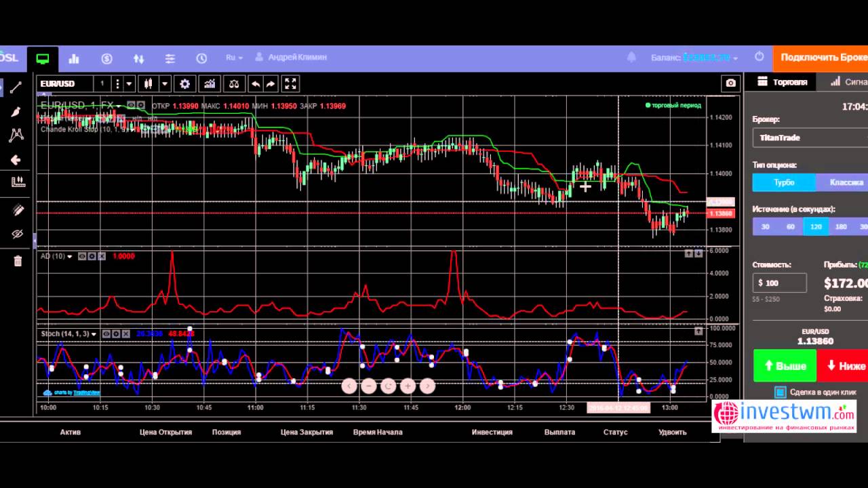The width and height of the screenshot is (868, 488).
Task: Toggle EUR/USD series visibility eye
Action: pos(132,106)
